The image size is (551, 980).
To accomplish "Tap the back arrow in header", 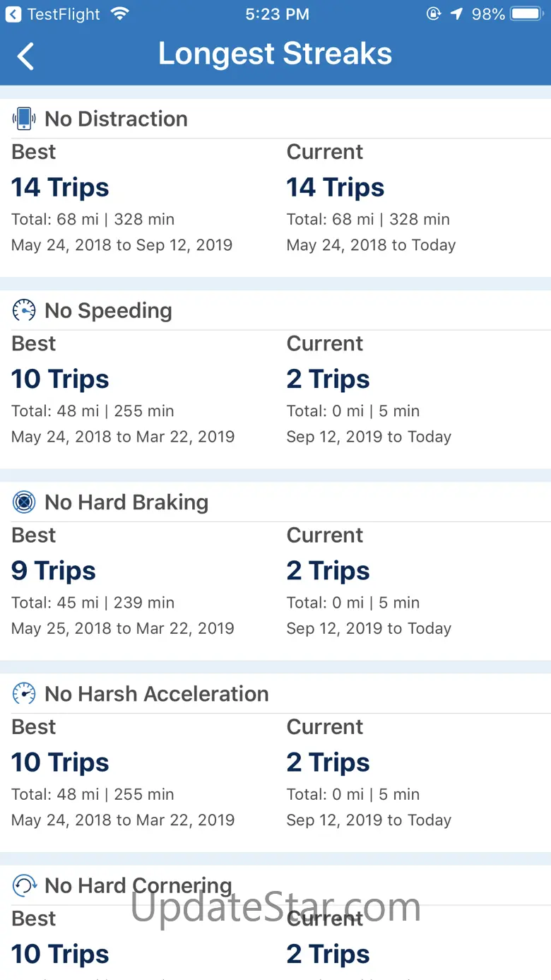I will 26,56.
